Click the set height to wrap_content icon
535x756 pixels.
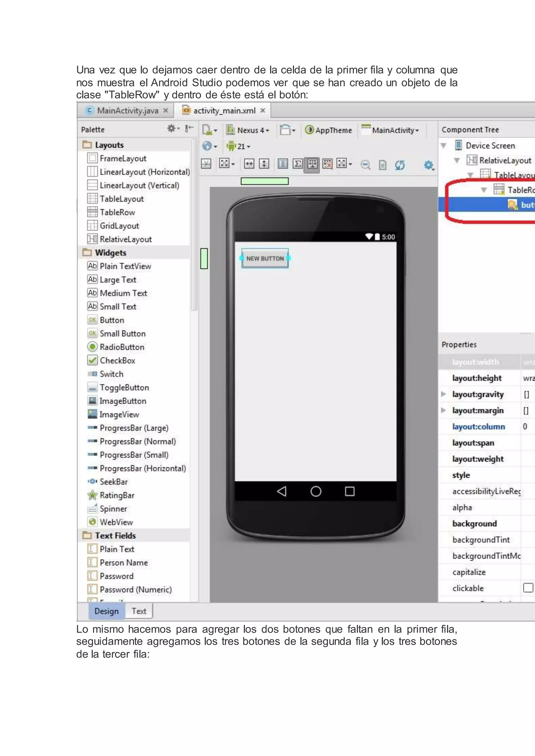pos(264,164)
